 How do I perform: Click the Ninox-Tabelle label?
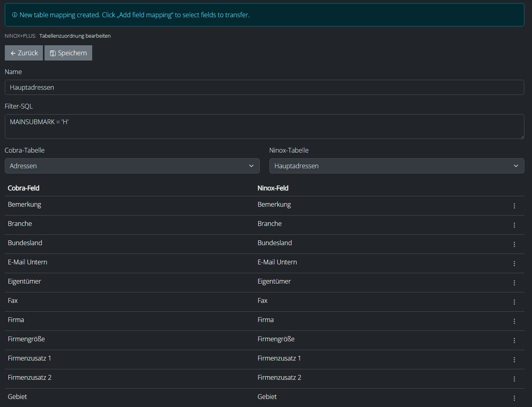pos(289,150)
